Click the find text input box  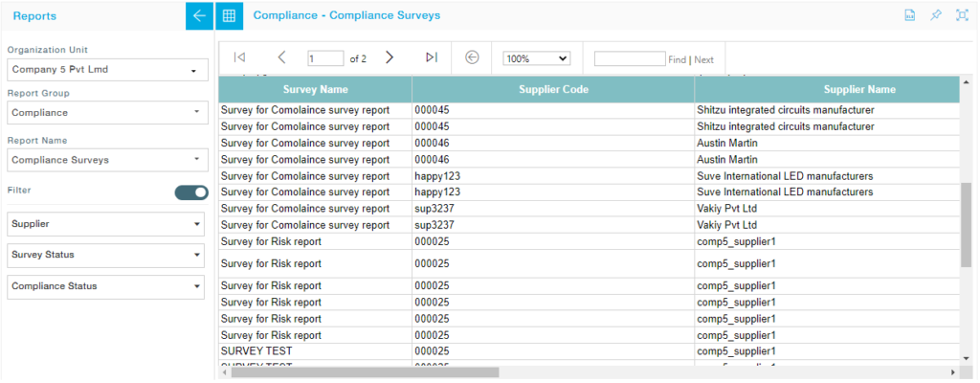click(629, 59)
